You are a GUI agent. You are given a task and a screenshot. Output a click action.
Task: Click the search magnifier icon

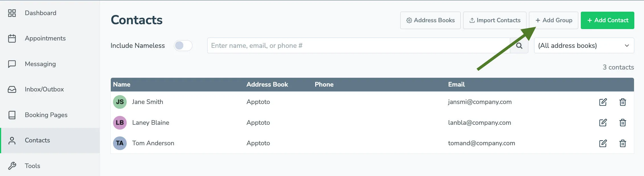(519, 45)
